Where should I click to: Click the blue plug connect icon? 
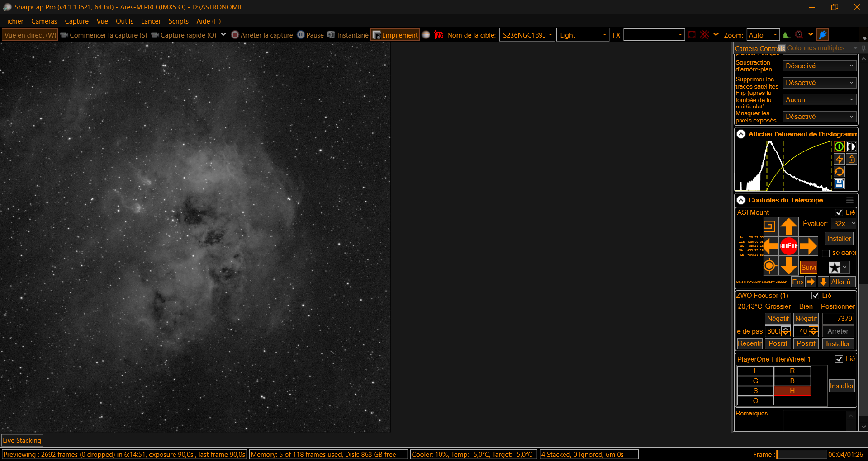pos(823,35)
